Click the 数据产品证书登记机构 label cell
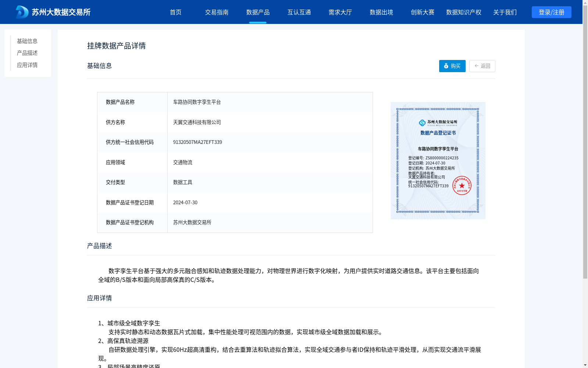The width and height of the screenshot is (588, 368). point(132,223)
